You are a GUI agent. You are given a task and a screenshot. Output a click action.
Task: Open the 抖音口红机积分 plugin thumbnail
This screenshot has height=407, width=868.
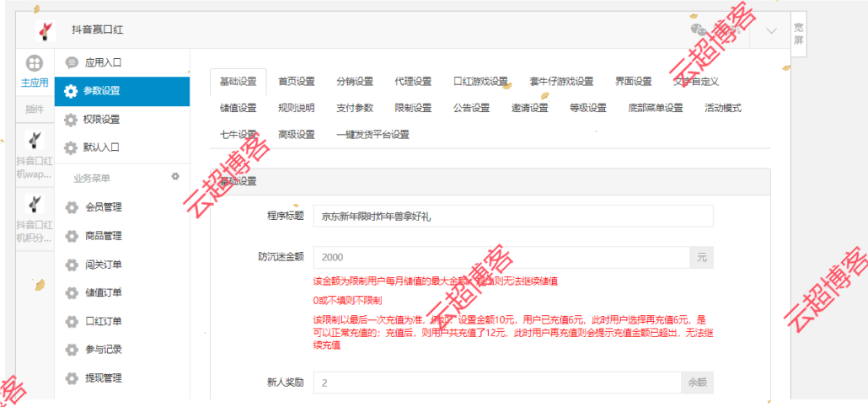point(35,204)
